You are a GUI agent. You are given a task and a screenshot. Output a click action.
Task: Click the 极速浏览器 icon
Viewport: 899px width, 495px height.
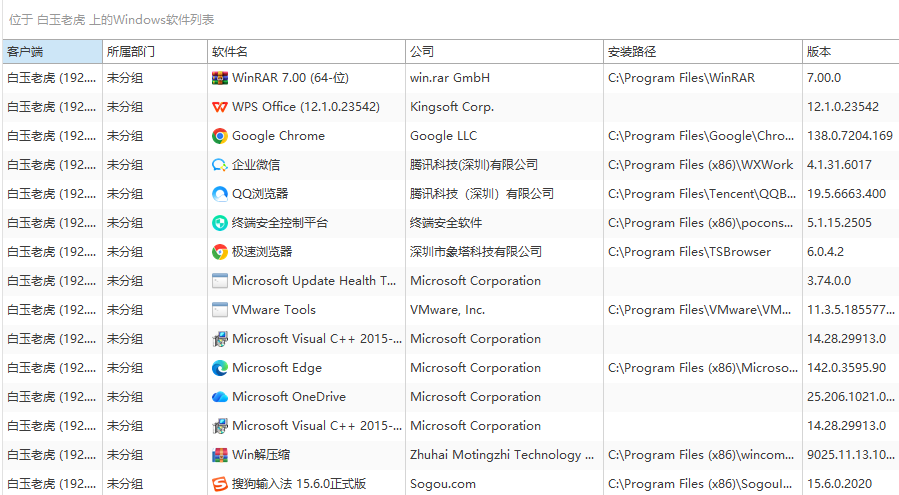[x=220, y=252]
